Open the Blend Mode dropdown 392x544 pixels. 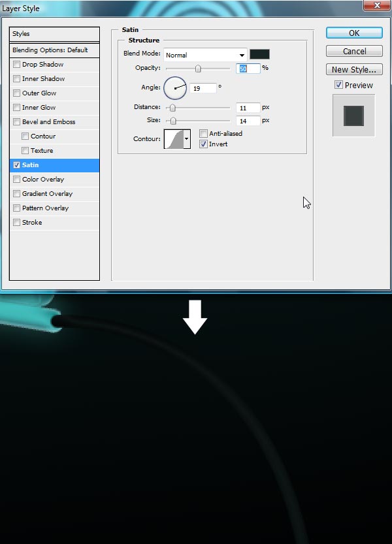[205, 55]
